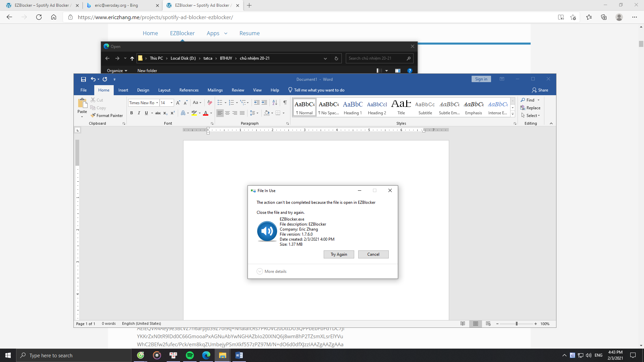Screen dimensions: 644x362
Task: Click Cancel in File In Use dialog
Action: point(373,254)
